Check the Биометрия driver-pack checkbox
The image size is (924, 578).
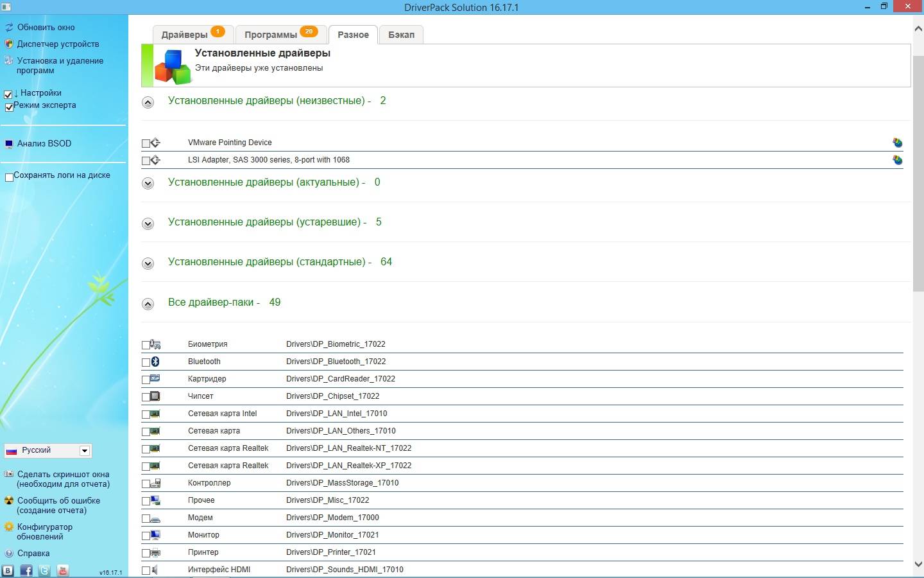point(146,345)
